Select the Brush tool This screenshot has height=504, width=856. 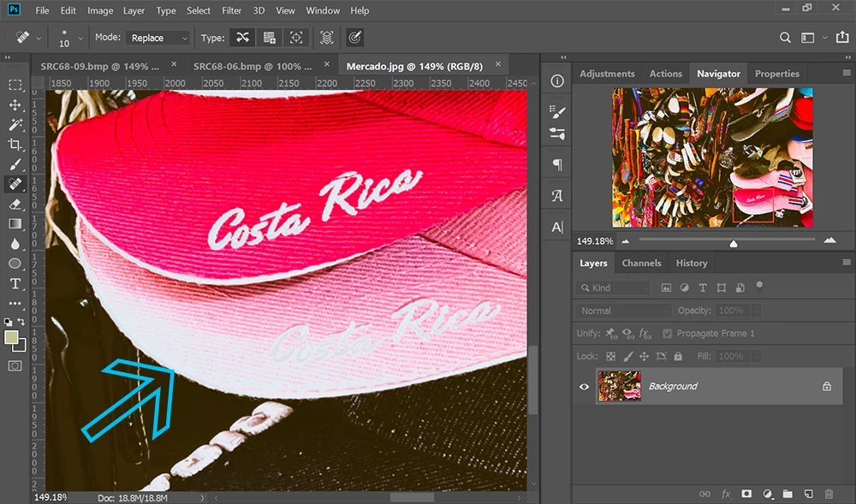point(15,164)
